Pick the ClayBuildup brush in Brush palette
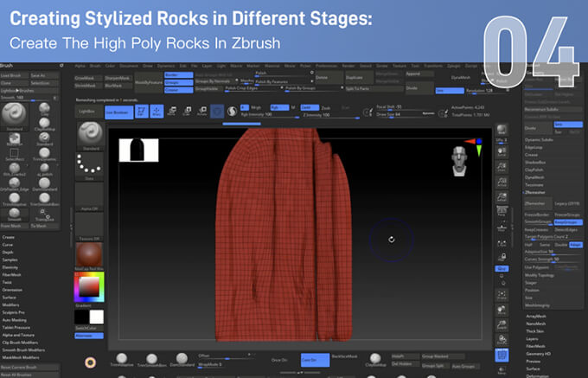588x378 pixels. click(x=45, y=124)
